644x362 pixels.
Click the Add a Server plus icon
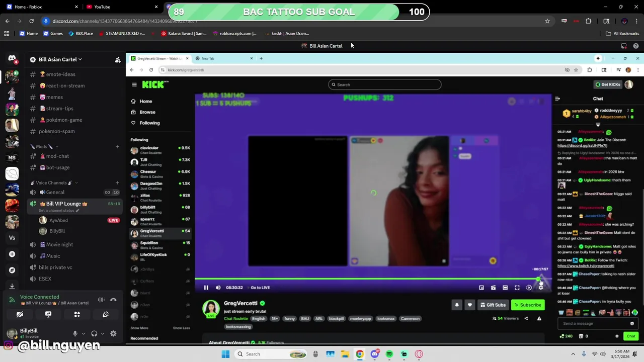tap(12, 254)
